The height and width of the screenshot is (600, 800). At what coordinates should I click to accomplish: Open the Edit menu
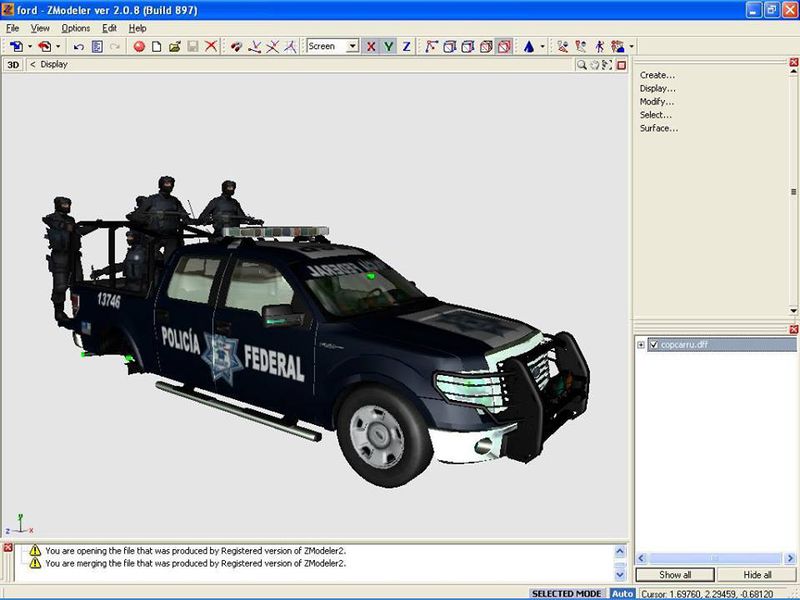pyautogui.click(x=109, y=29)
